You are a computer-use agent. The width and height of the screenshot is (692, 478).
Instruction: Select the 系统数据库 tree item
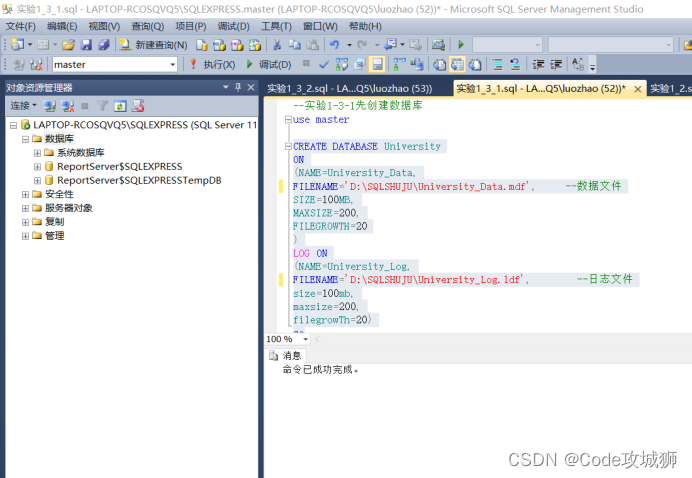81,153
